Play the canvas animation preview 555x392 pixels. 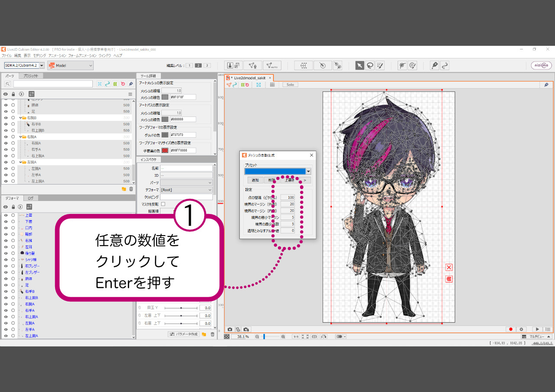coord(537,330)
